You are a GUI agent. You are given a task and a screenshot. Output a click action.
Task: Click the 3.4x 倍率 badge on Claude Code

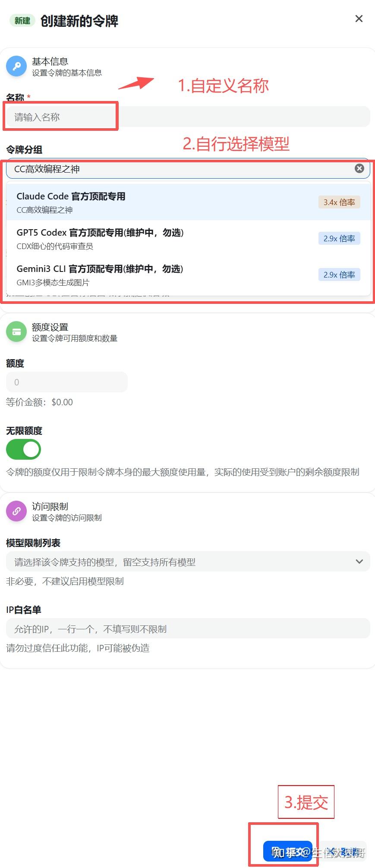(339, 202)
